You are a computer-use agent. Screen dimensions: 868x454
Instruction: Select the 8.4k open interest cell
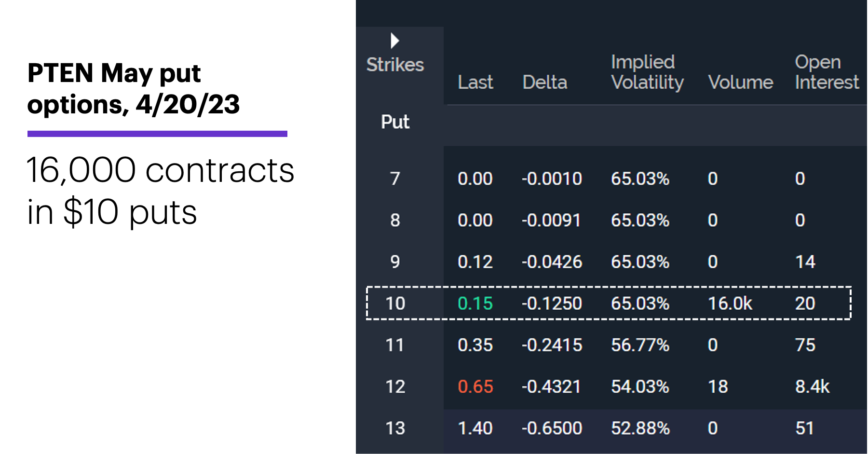(x=813, y=386)
